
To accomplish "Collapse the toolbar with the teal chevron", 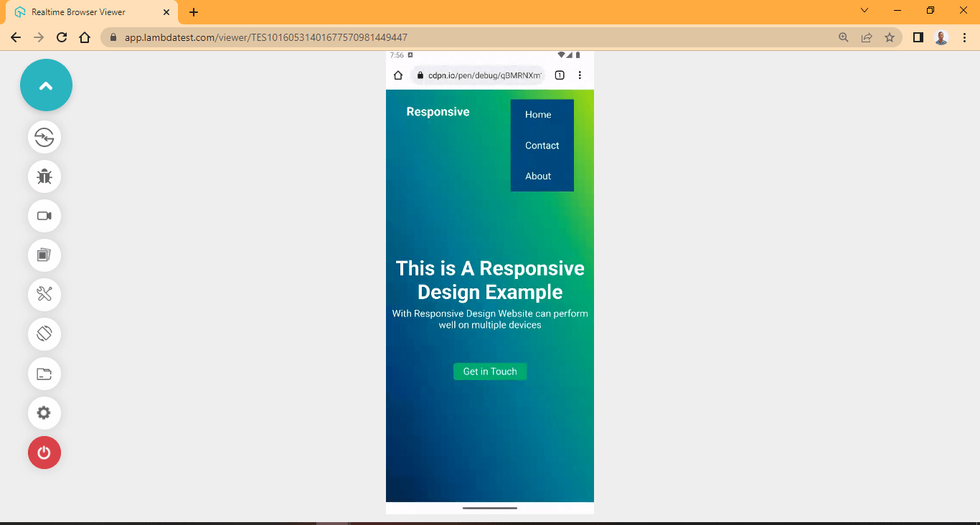I will (46, 85).
